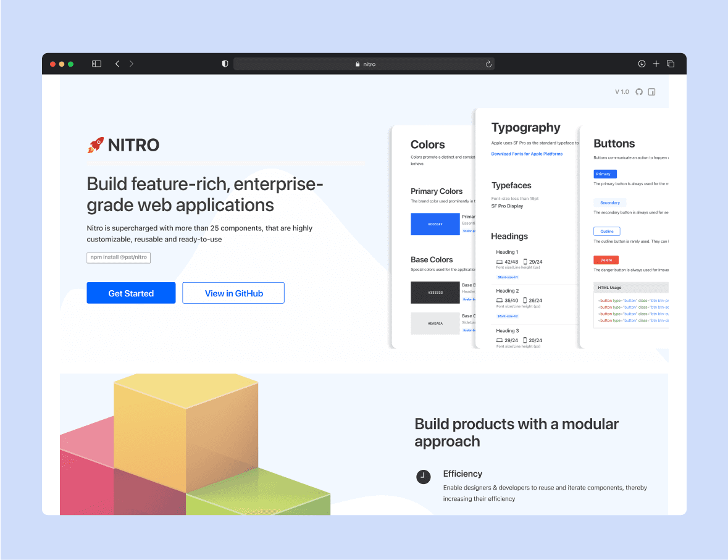This screenshot has height=560, width=728.
Task: Reload the page with the refresh icon
Action: 488,64
